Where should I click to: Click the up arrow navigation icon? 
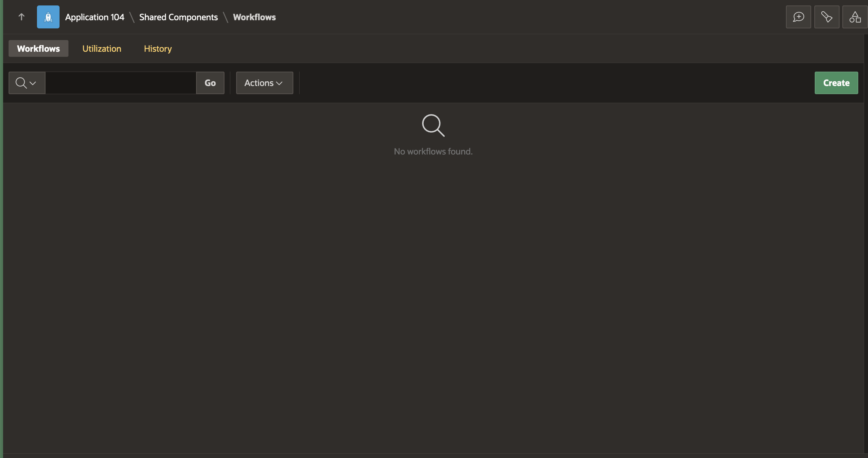point(21,17)
